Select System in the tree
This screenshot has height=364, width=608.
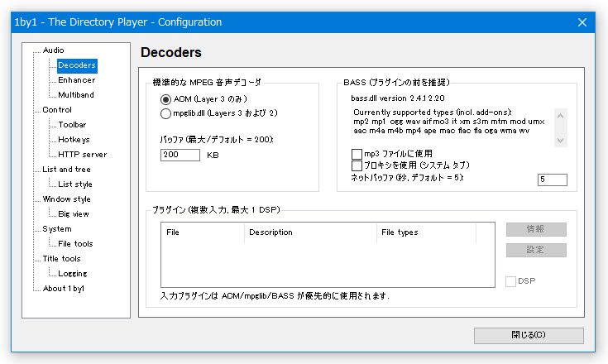tap(56, 229)
